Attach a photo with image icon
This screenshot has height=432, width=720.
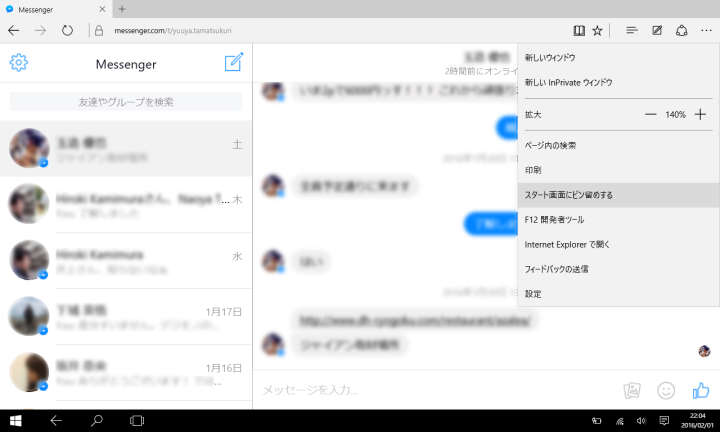coord(632,391)
